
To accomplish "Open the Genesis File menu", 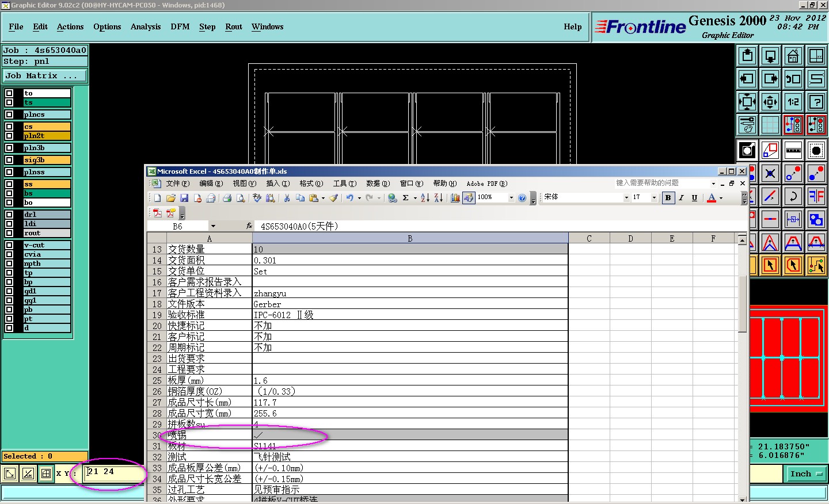I will (x=16, y=26).
